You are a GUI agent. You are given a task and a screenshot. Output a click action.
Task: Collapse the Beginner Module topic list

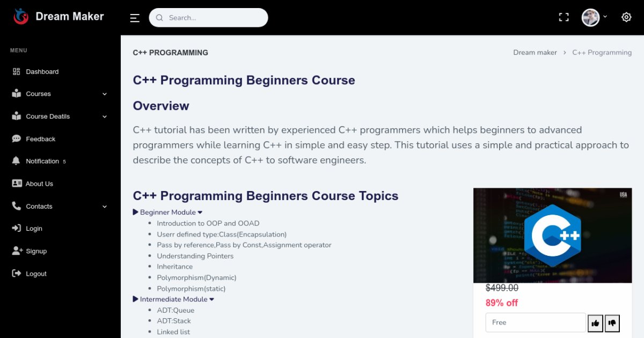tap(167, 212)
